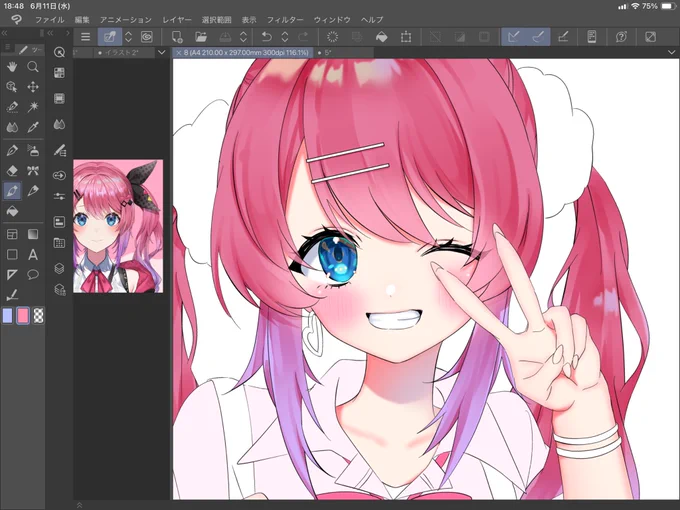Viewport: 680px width, 510px height.
Task: Toggle the highlighted touch gesture setting button
Action: point(110,37)
